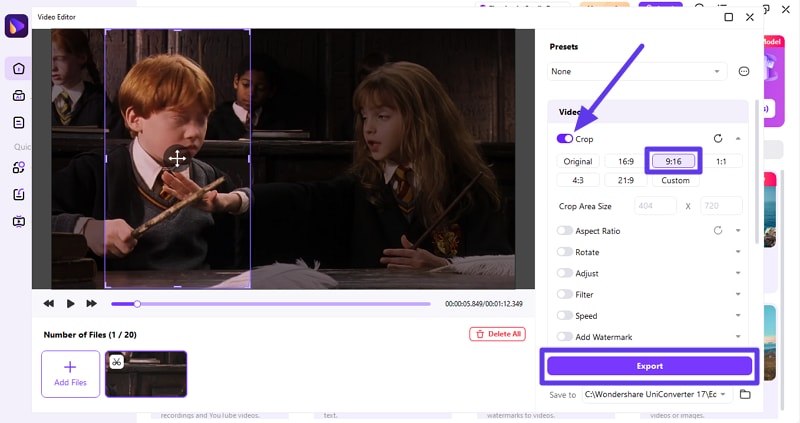The height and width of the screenshot is (423, 800).
Task: Open the screen recorder sidebar icon
Action: [x=19, y=221]
